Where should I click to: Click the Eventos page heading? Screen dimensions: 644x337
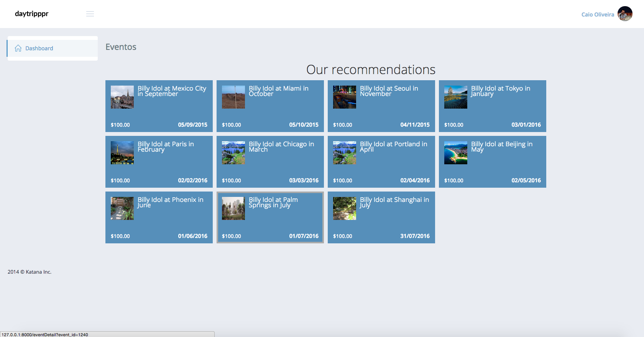click(121, 47)
